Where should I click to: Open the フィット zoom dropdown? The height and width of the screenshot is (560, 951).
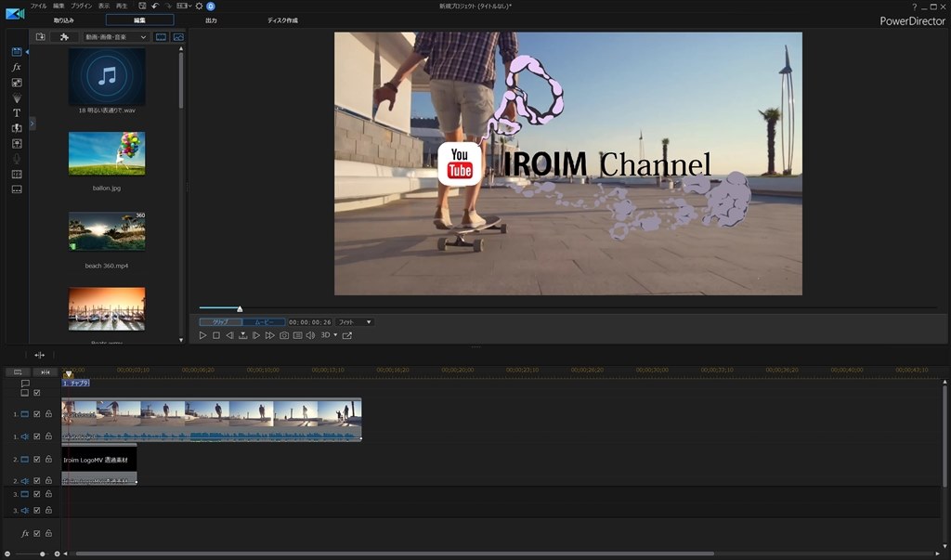tap(354, 322)
